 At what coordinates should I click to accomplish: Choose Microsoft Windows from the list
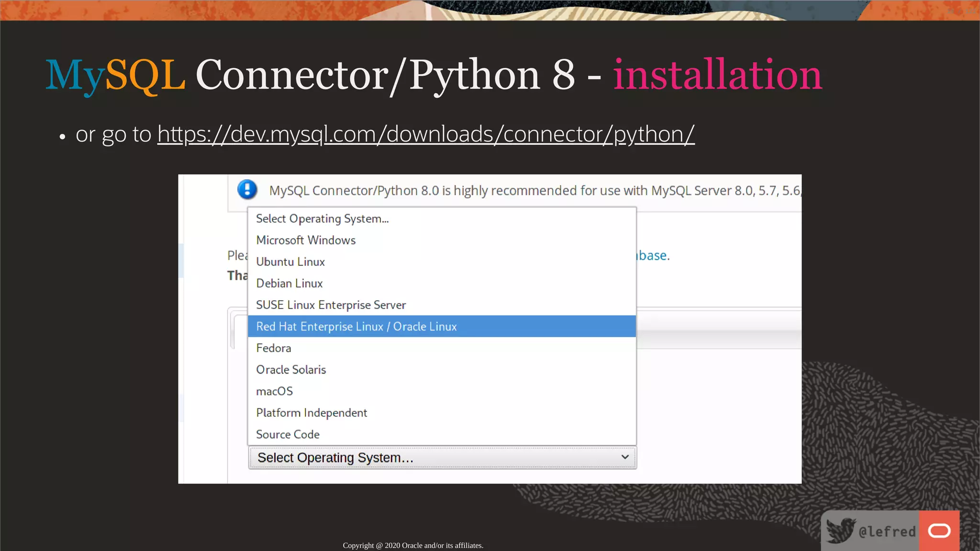pyautogui.click(x=306, y=240)
